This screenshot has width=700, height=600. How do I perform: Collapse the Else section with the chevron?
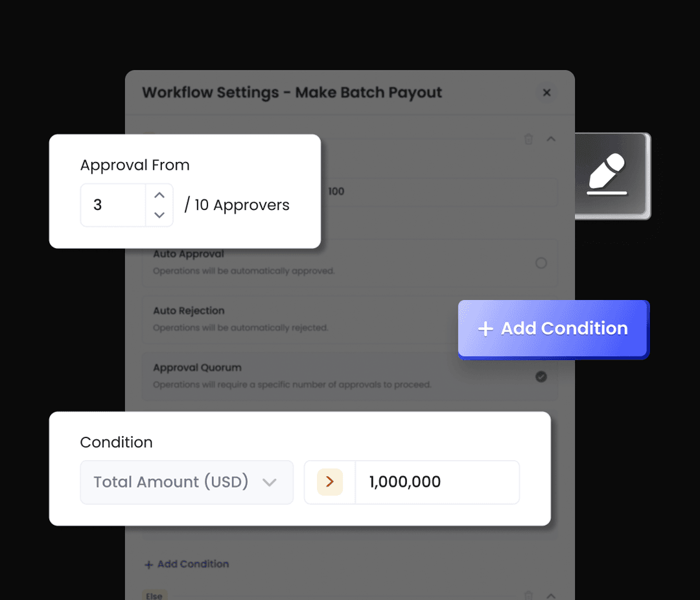coord(551,595)
